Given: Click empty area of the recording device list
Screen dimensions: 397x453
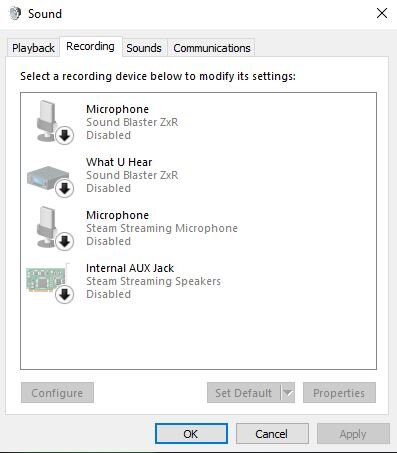Looking at the screenshot, I should [198, 337].
